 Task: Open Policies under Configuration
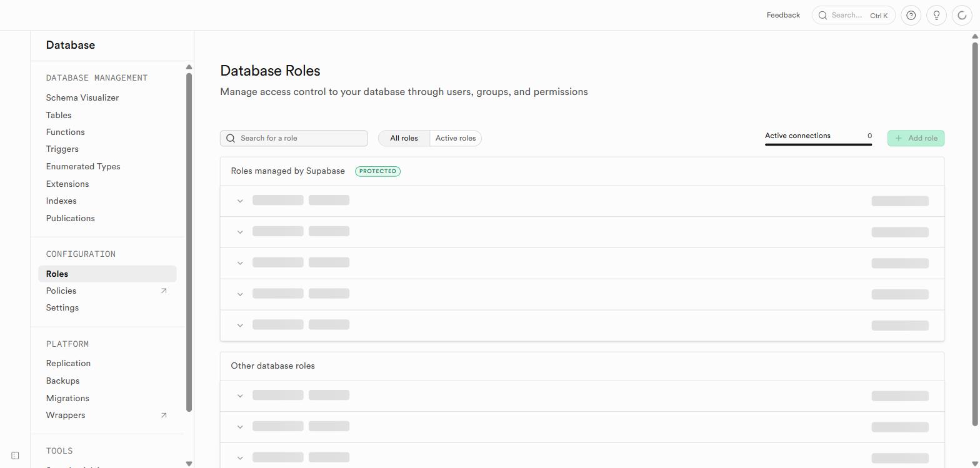coord(61,291)
